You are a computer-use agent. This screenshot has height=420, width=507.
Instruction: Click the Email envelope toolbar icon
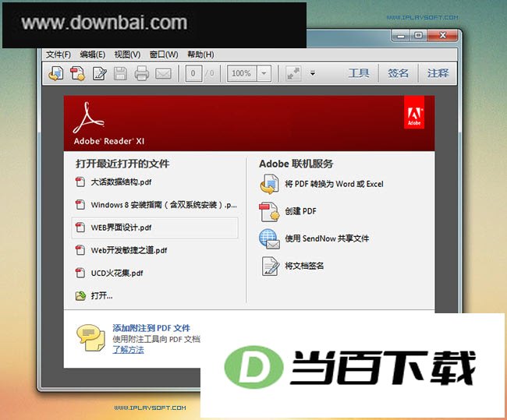pos(163,74)
